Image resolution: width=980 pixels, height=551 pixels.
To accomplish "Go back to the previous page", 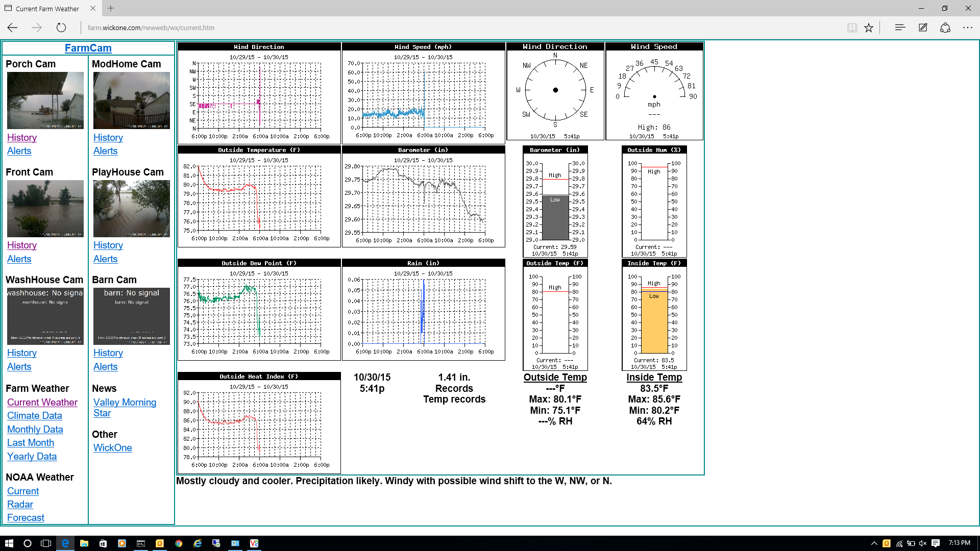I will [x=13, y=28].
